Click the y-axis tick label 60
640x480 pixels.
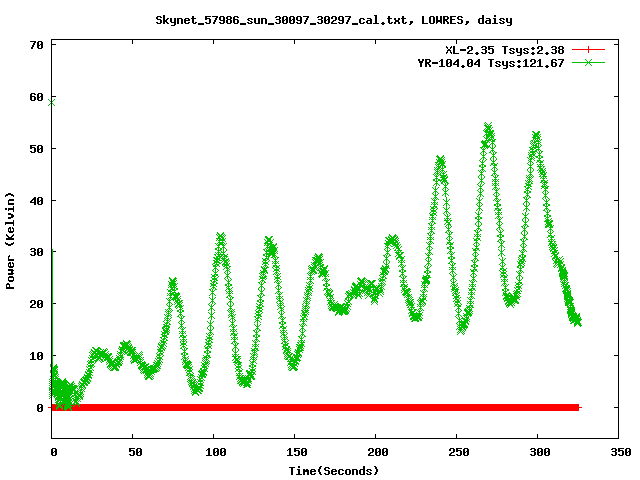point(36,97)
